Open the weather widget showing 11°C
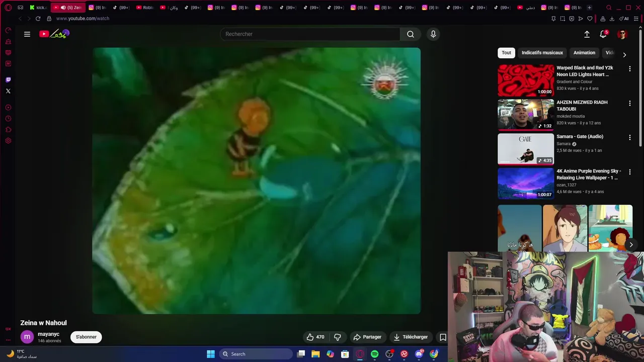This screenshot has width=644, height=362. (x=22, y=354)
